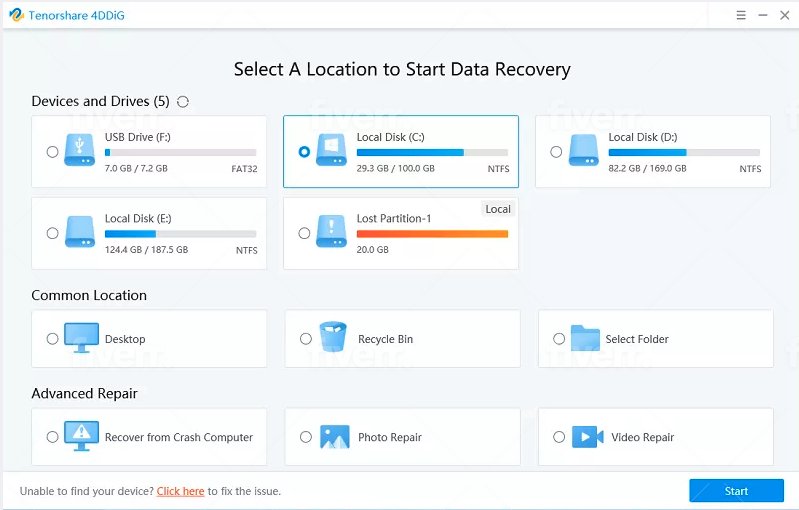Click the Lost Partition-1 warning drive icon
799x510 pixels.
(x=331, y=231)
